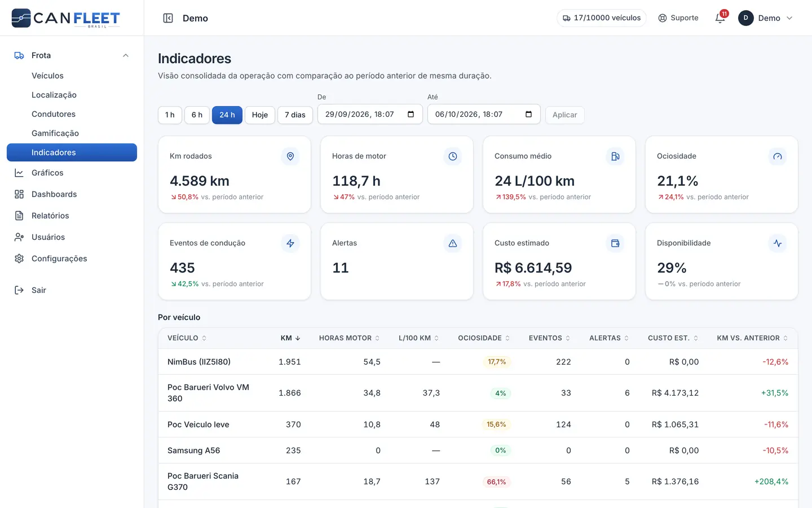Click the Horas de motor clock icon

(x=453, y=156)
